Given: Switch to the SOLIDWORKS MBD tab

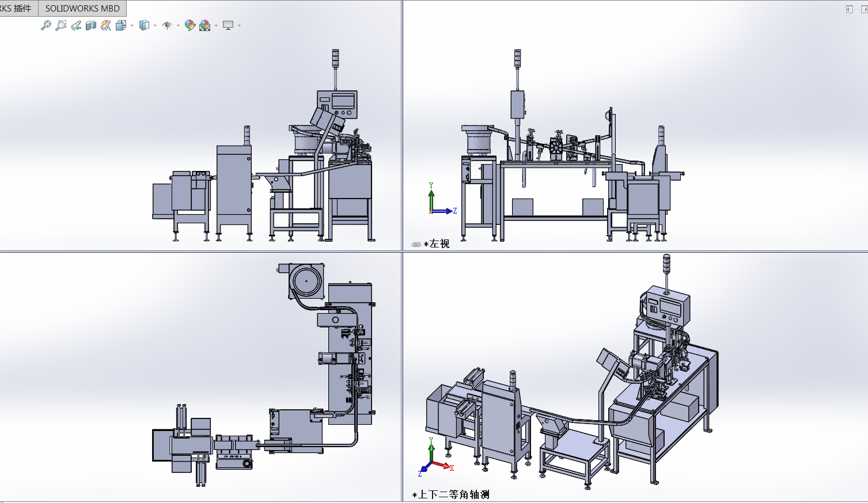Looking at the screenshot, I should (82, 8).
